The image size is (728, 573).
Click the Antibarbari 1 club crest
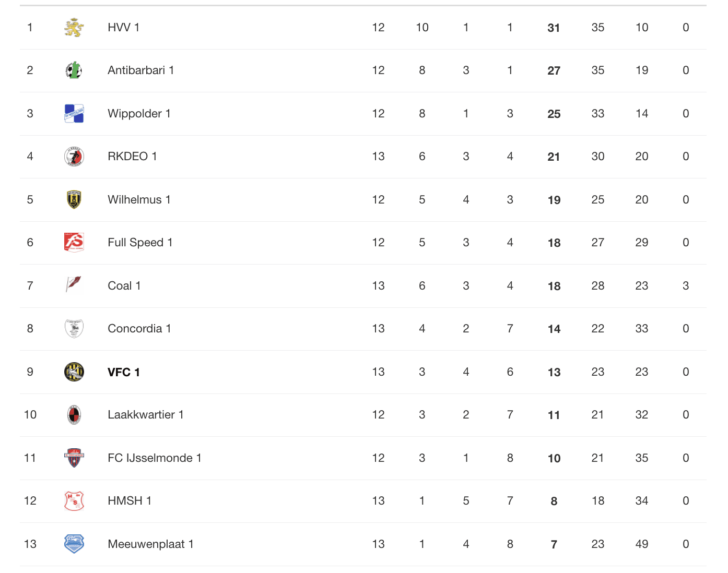click(x=74, y=70)
